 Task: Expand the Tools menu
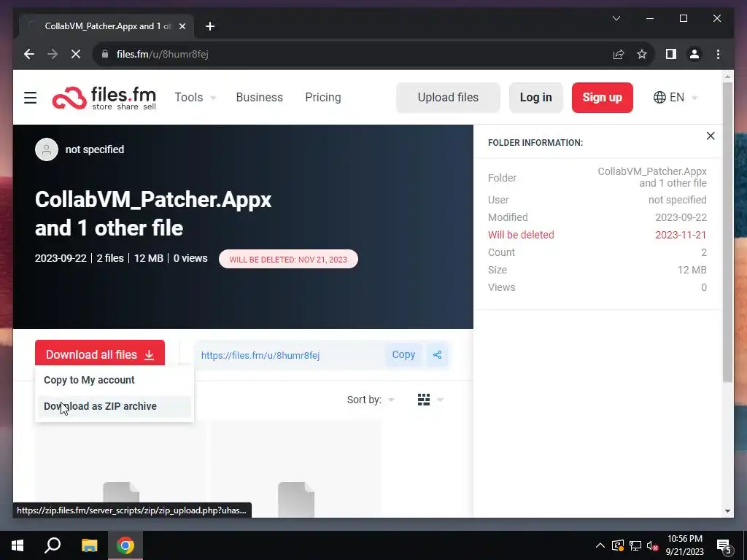(196, 98)
